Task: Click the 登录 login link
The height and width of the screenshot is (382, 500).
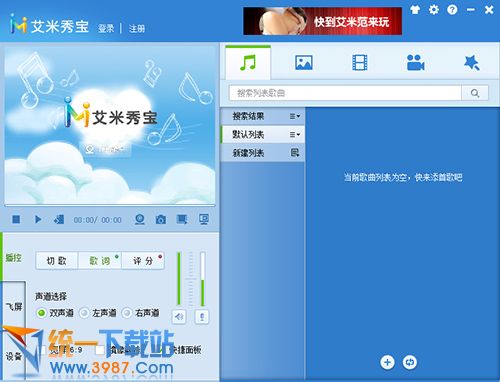Action: click(106, 28)
